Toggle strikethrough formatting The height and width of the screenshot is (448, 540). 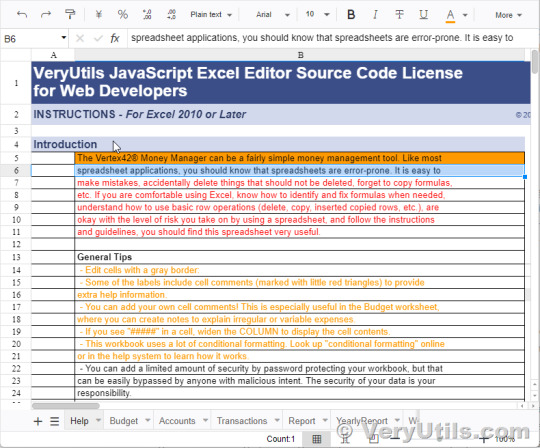point(399,14)
